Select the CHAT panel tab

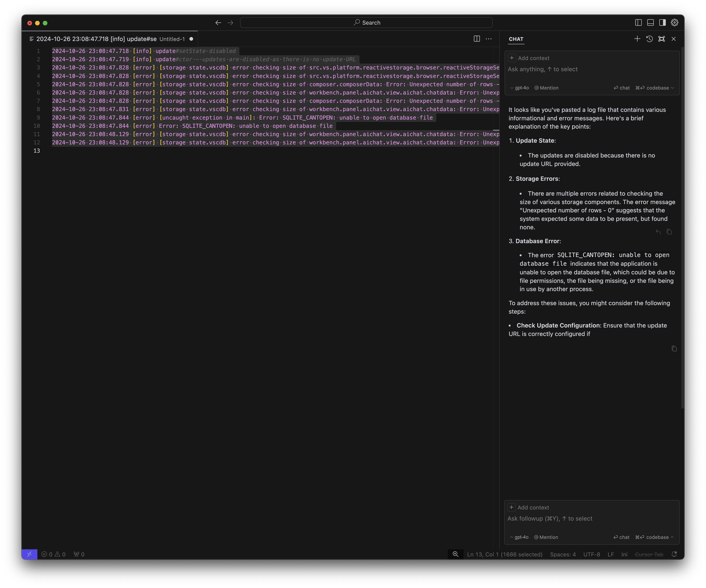click(516, 39)
